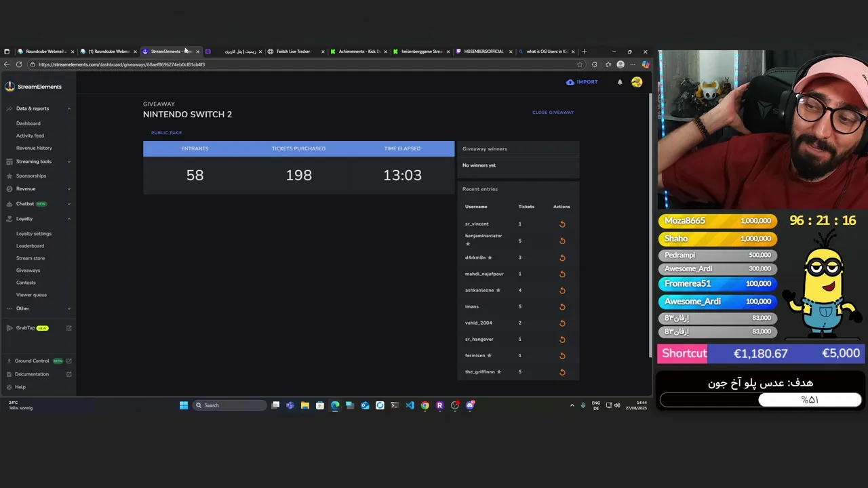Click the IMPORT button label
This screenshot has height=488, width=868.
[587, 82]
